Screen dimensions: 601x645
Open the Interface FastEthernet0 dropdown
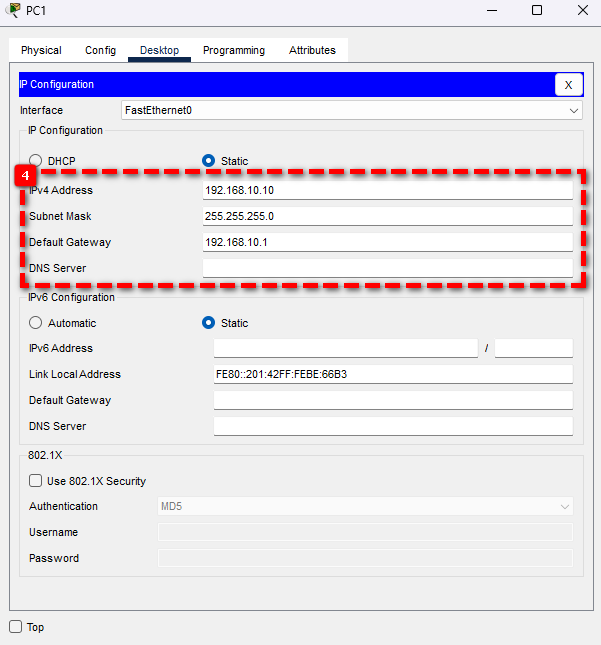pyautogui.click(x=351, y=110)
